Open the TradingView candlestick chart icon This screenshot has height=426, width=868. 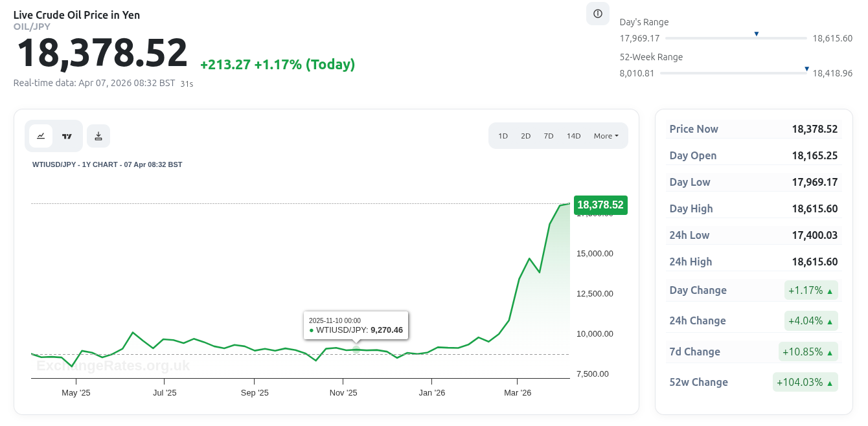point(67,136)
